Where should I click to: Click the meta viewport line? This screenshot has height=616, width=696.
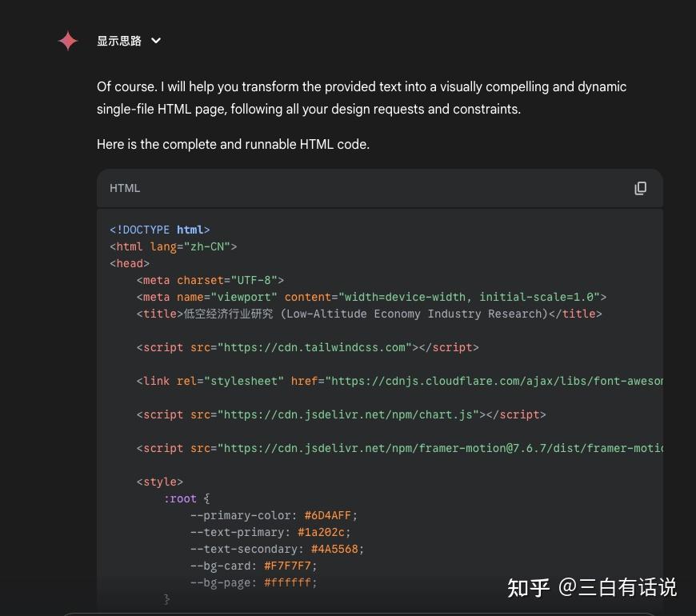click(x=371, y=297)
